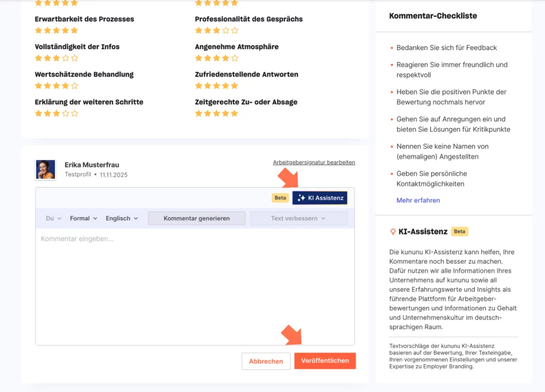Click first star under Wertschätzende Behandlung
This screenshot has height=392, width=545.
pos(38,86)
